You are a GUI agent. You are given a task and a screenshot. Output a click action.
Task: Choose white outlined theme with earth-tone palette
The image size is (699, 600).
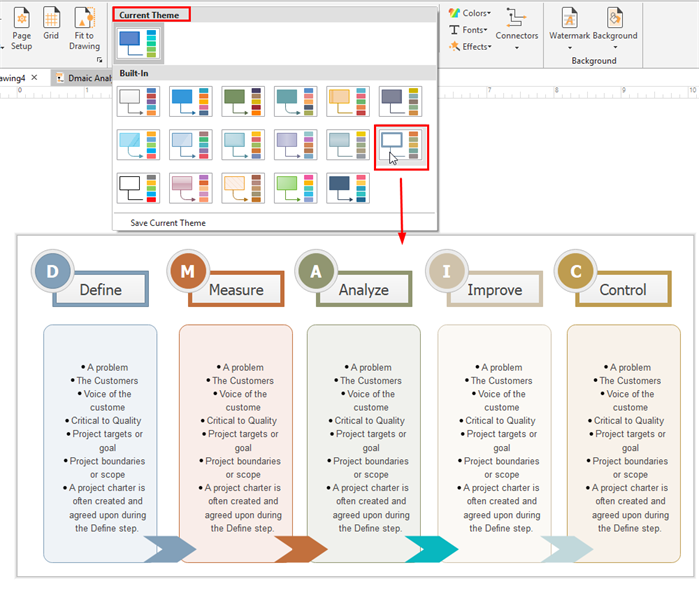(400, 146)
